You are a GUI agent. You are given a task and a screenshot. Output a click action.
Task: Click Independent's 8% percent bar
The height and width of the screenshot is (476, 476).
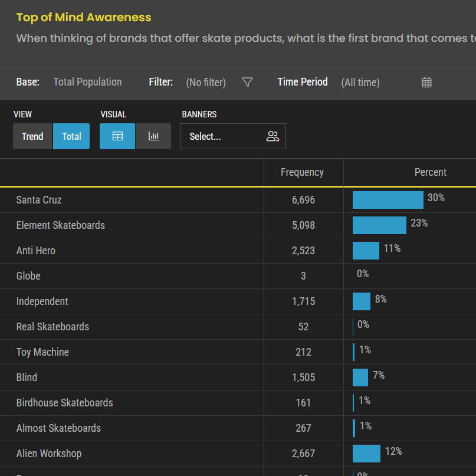click(x=362, y=301)
